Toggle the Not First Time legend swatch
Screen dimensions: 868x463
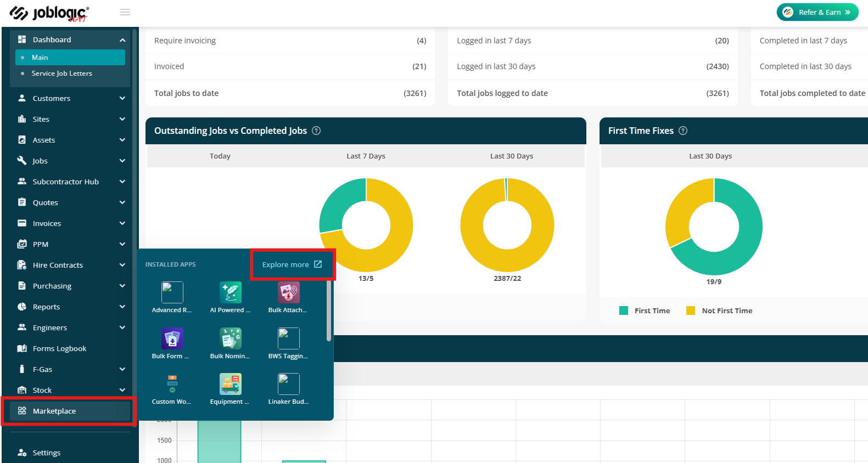(691, 310)
